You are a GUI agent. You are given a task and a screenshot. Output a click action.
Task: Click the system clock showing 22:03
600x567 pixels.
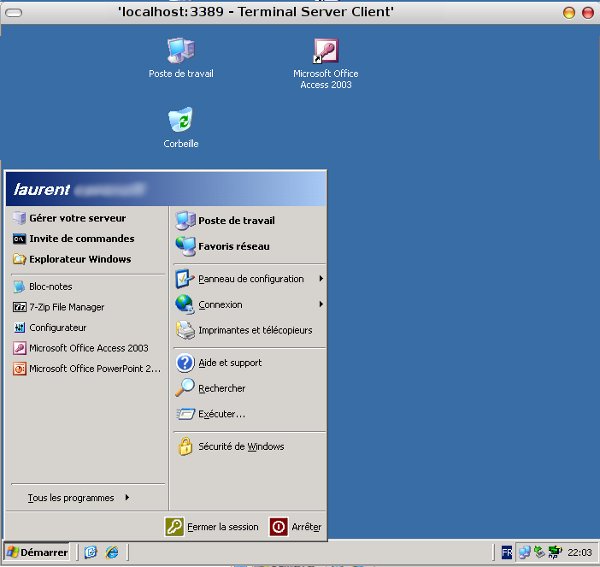[x=579, y=552]
